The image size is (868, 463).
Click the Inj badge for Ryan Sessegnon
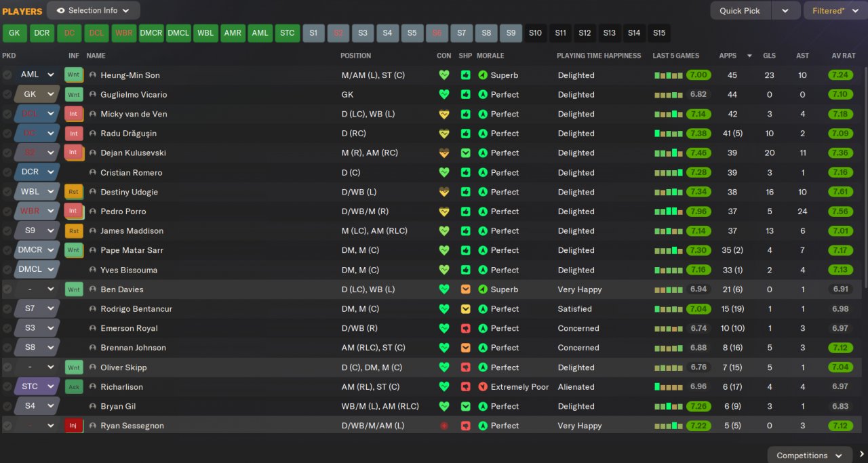pos(73,426)
